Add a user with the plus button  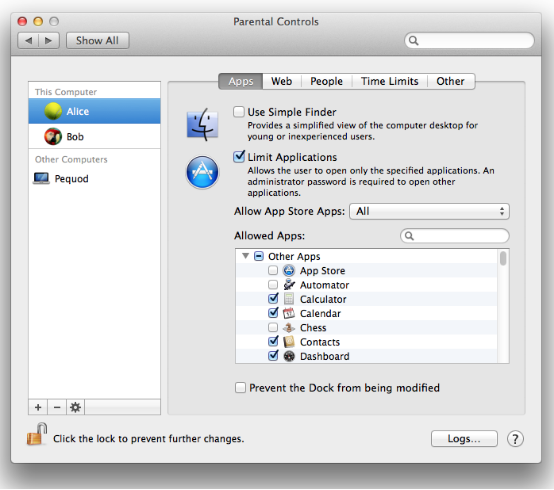pyautogui.click(x=38, y=407)
